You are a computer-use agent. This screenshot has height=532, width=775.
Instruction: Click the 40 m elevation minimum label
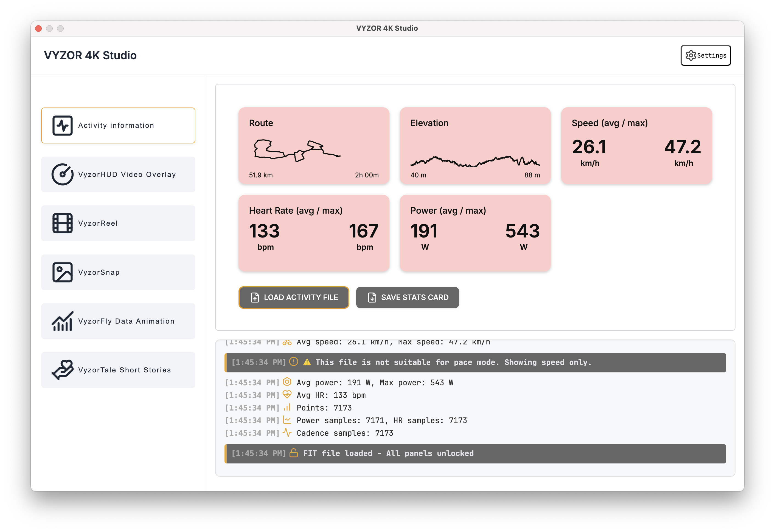click(x=418, y=175)
